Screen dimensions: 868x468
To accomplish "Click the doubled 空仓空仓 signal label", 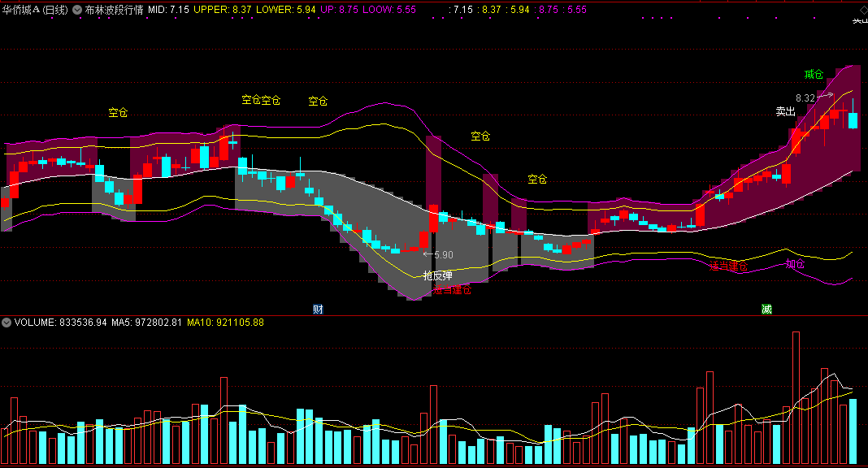I will click(x=261, y=100).
